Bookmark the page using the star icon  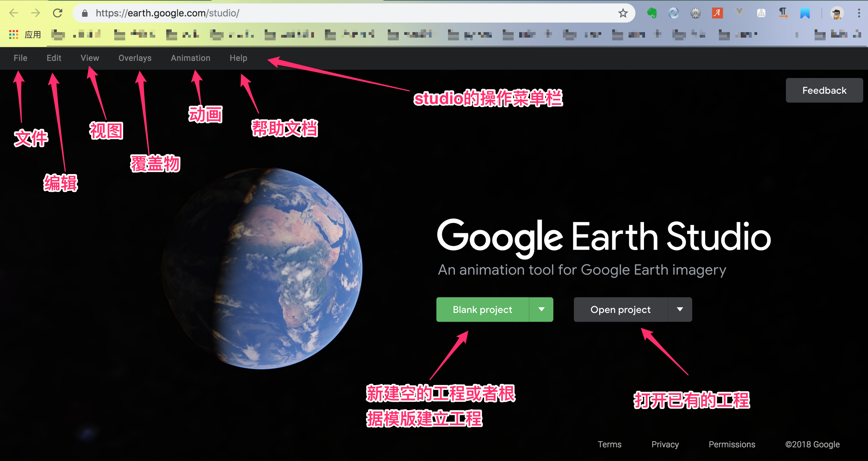(x=623, y=13)
